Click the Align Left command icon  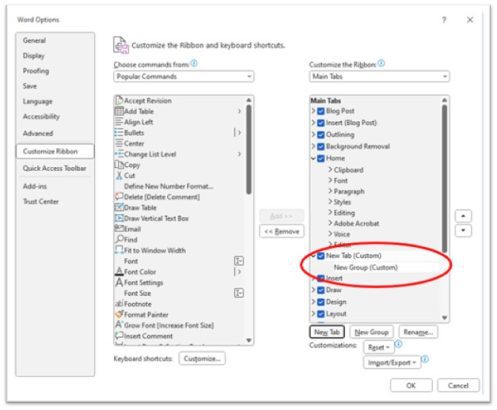pos(119,122)
